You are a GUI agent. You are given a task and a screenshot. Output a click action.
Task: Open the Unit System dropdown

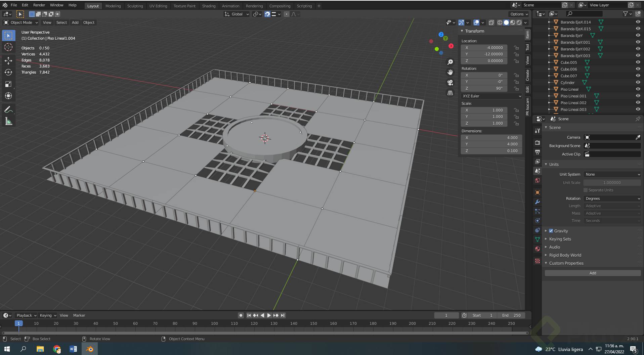pyautogui.click(x=612, y=174)
